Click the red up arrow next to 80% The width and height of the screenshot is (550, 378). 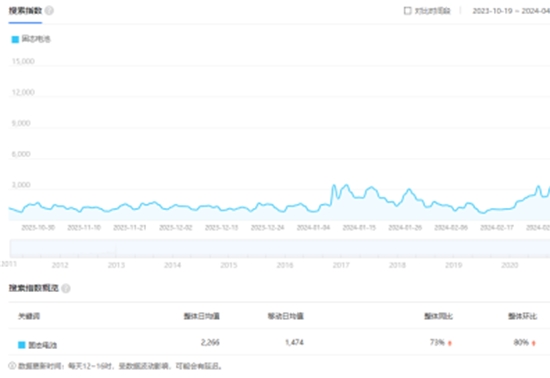[x=534, y=343]
